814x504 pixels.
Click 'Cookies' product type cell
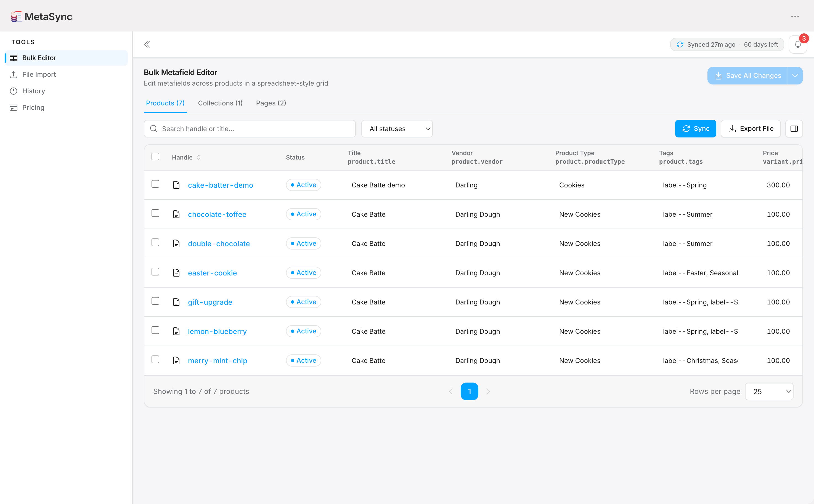coord(572,185)
